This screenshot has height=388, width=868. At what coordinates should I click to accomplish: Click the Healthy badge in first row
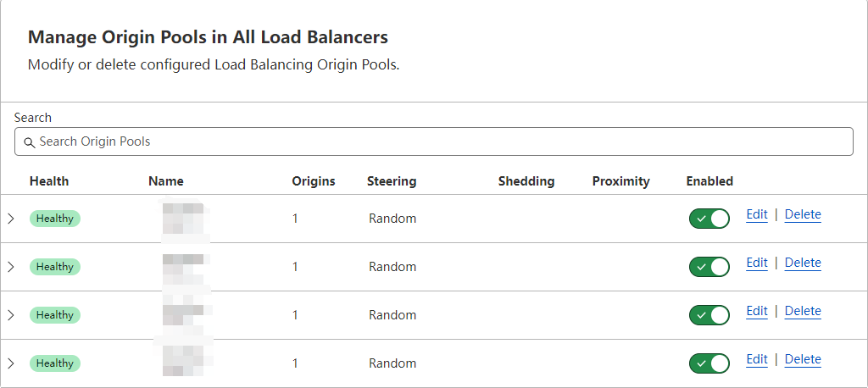point(55,219)
